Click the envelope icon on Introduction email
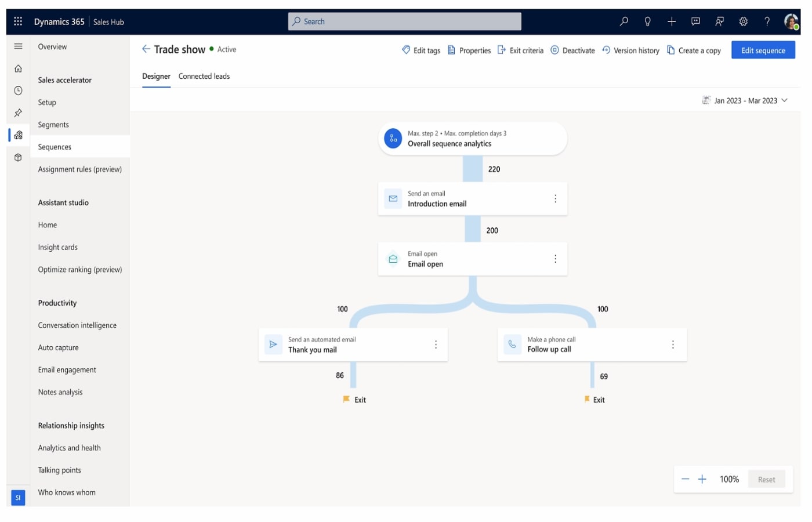The image size is (812, 522). tap(393, 198)
